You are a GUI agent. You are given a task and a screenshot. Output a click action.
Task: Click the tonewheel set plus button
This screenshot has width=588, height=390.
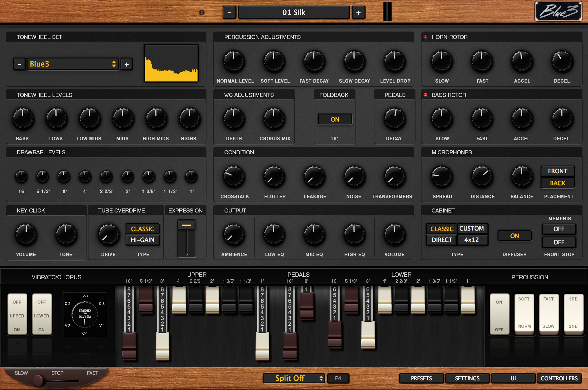(x=127, y=64)
